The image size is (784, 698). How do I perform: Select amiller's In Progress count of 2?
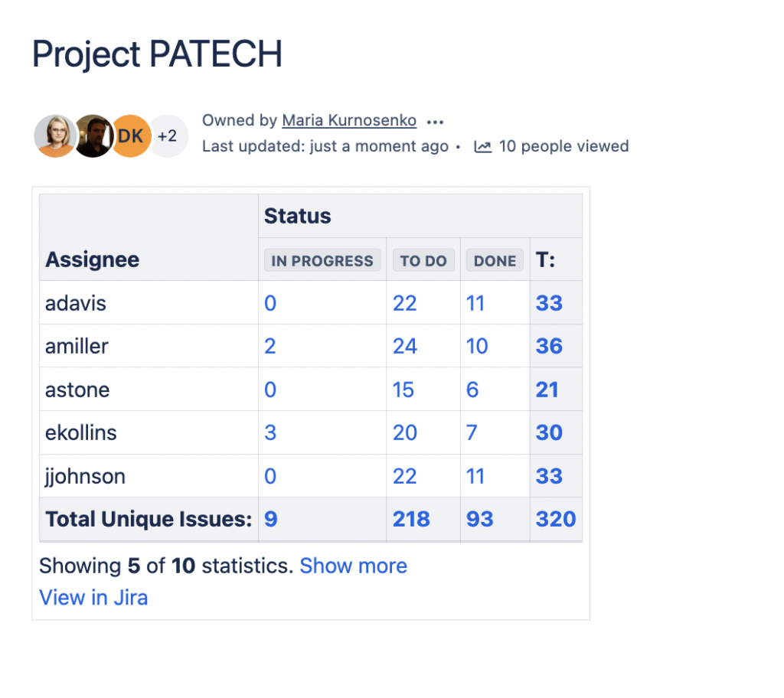click(269, 346)
